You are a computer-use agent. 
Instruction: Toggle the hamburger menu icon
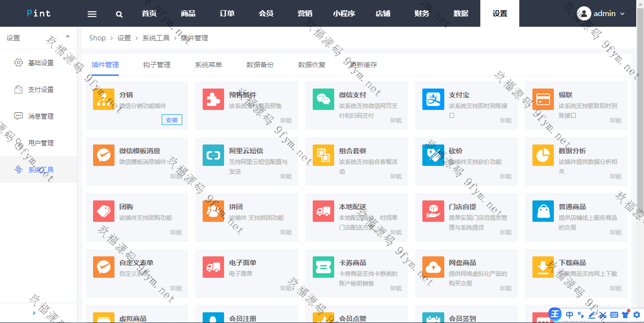coord(92,14)
